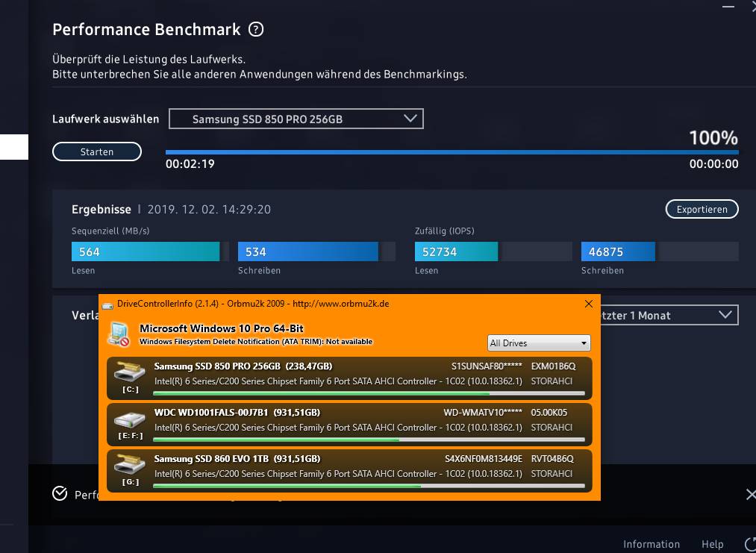
Task: Dismiss the performance notification with its X
Action: [x=750, y=493]
